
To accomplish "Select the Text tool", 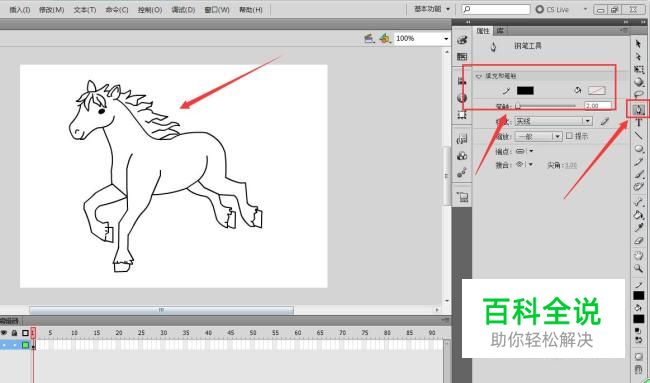I will (639, 123).
